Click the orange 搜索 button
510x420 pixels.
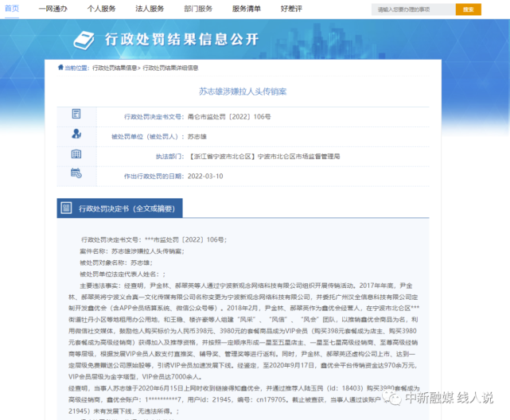point(469,10)
